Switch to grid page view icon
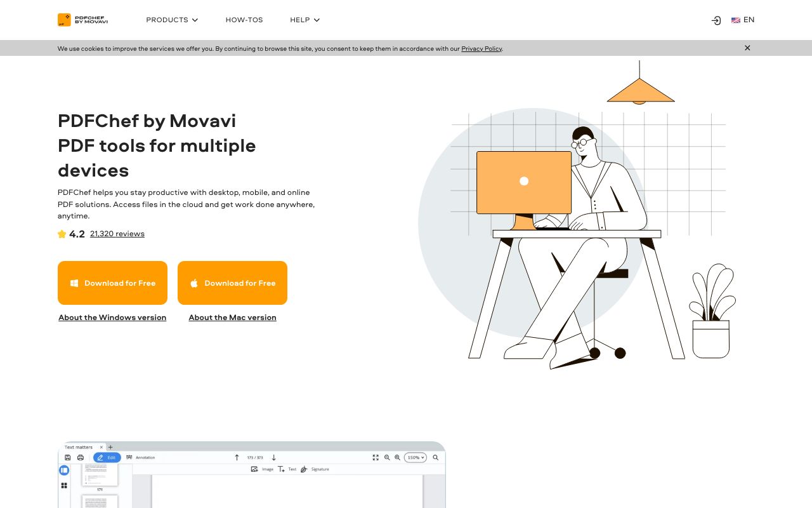 [x=64, y=486]
